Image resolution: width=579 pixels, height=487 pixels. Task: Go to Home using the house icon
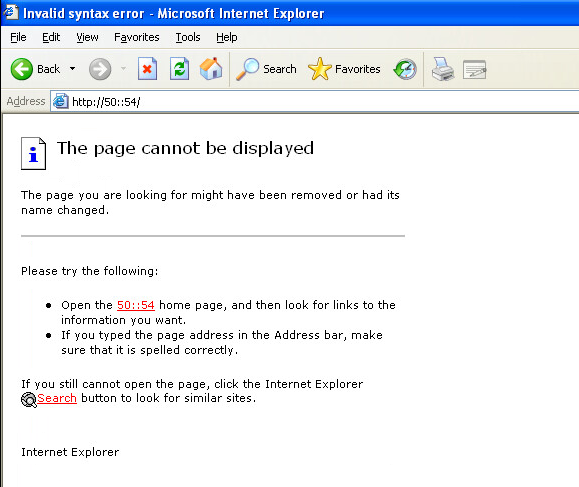coord(211,69)
